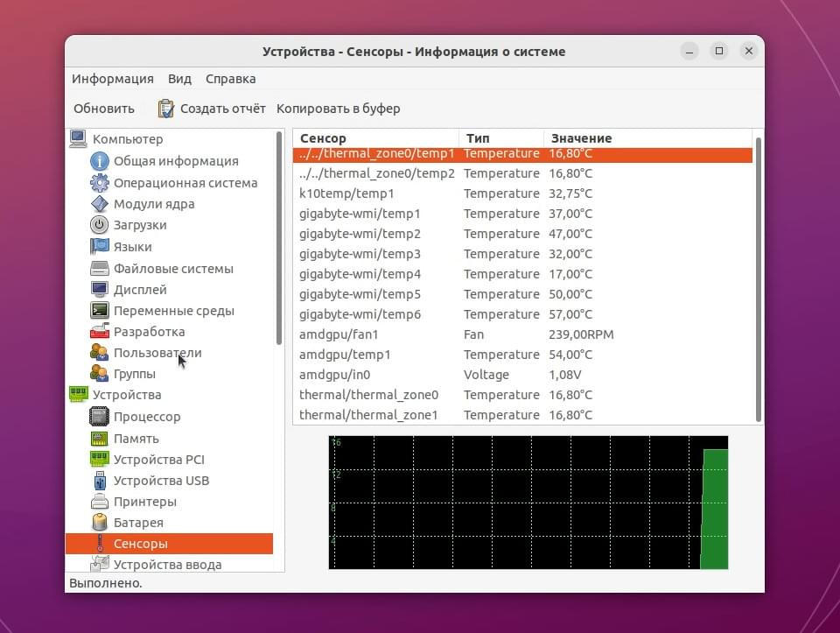The width and height of the screenshot is (840, 633).
Task: Click the sensor list vertical scrollbar
Action: [x=758, y=279]
